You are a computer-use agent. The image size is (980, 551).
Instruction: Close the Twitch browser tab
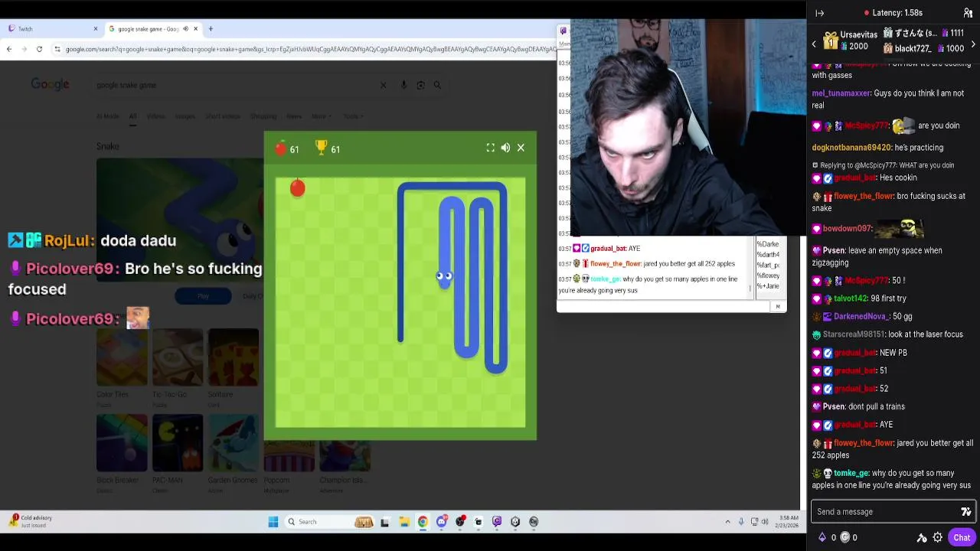tap(96, 29)
